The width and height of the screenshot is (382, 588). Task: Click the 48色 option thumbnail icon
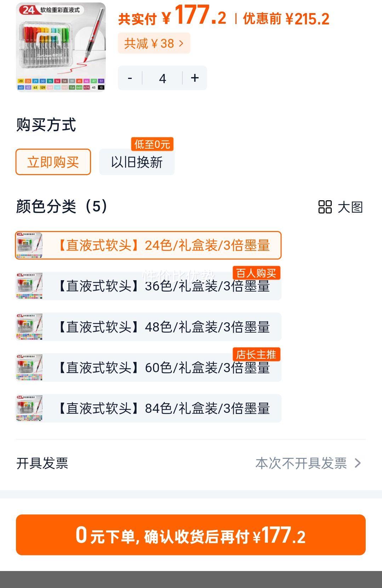29,327
